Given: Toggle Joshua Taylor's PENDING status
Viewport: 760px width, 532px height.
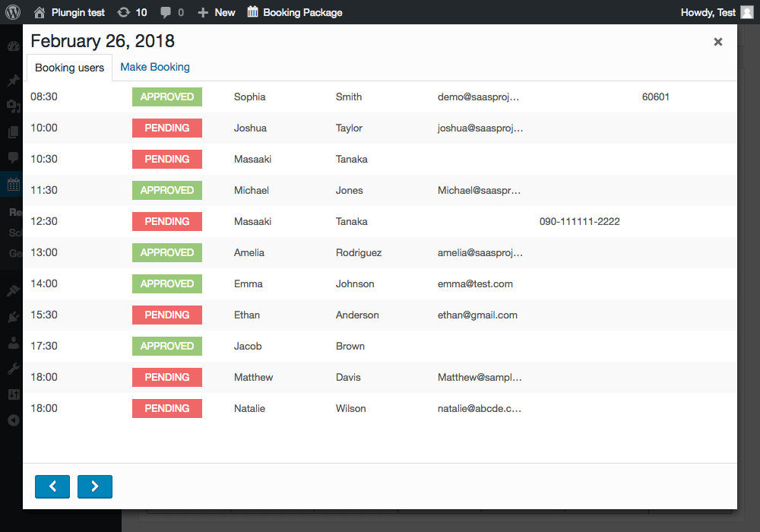Looking at the screenshot, I should tap(166, 128).
